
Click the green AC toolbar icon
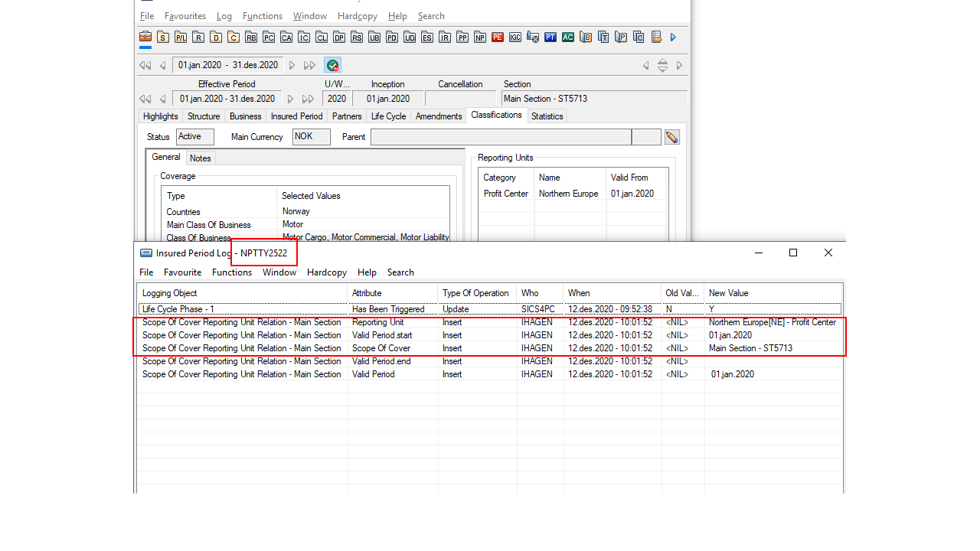pyautogui.click(x=568, y=37)
